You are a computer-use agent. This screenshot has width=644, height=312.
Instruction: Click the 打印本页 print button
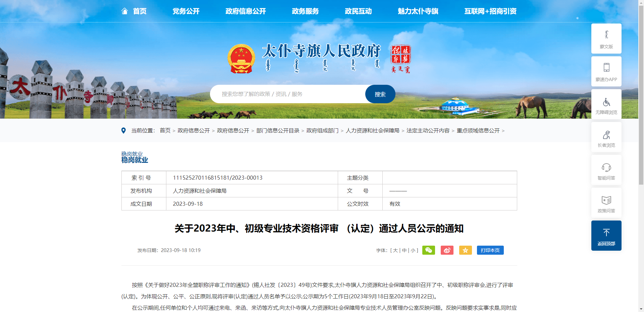pyautogui.click(x=490, y=250)
